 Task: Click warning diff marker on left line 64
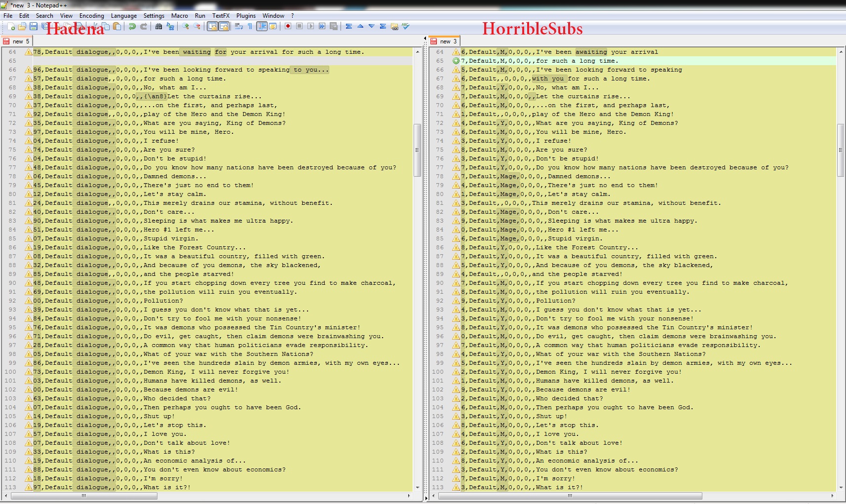pyautogui.click(x=29, y=52)
